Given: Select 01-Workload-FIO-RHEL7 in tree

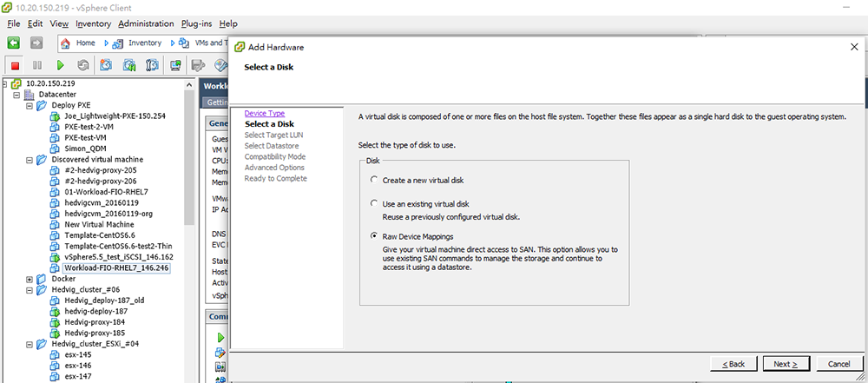Looking at the screenshot, I should [x=106, y=192].
